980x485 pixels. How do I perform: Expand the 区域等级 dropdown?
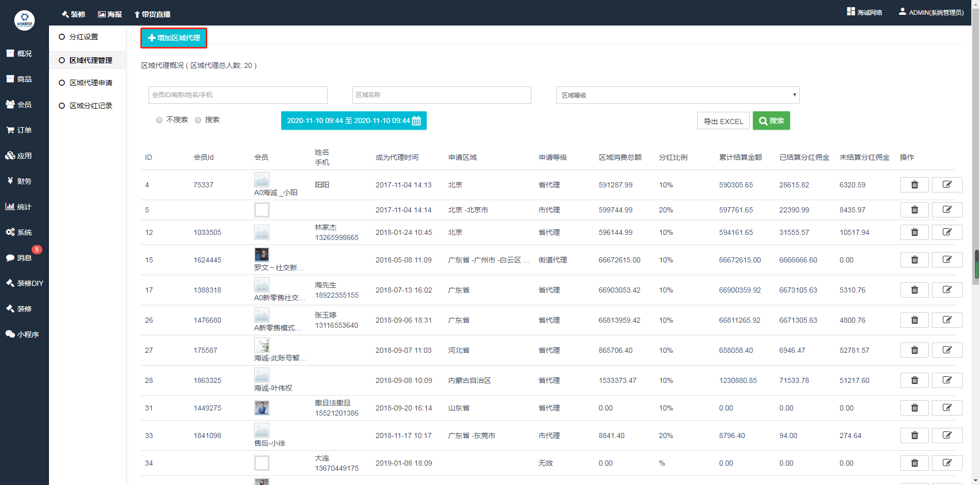click(x=677, y=95)
